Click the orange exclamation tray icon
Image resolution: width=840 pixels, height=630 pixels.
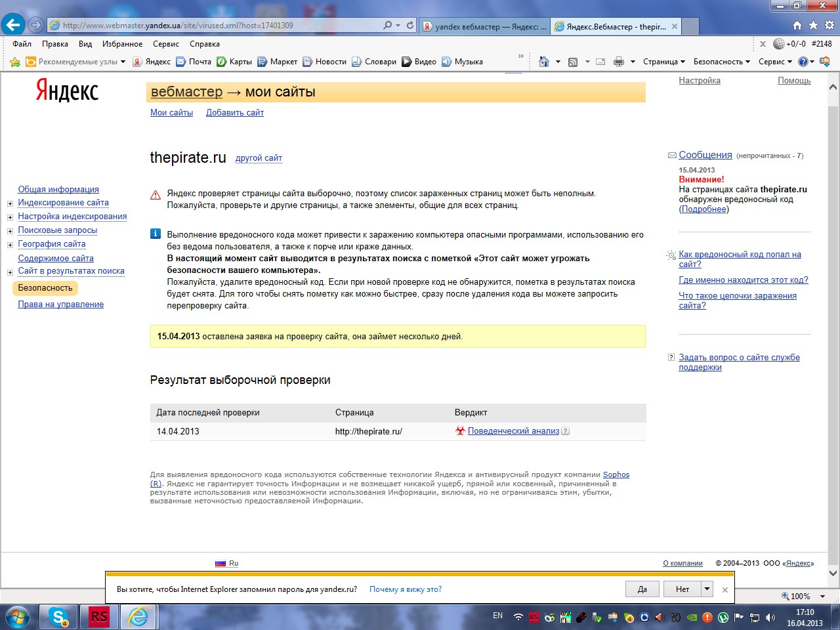tap(707, 618)
